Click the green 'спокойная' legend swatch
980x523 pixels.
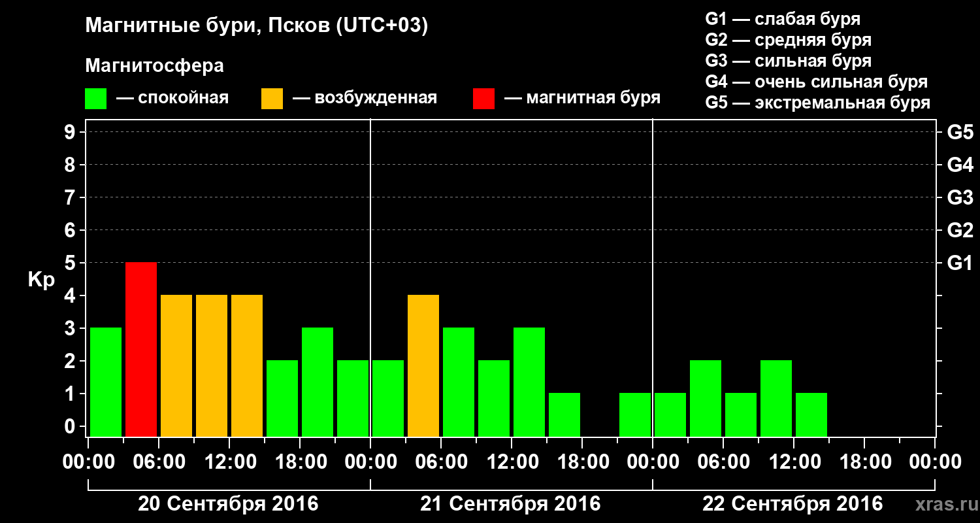pos(96,99)
